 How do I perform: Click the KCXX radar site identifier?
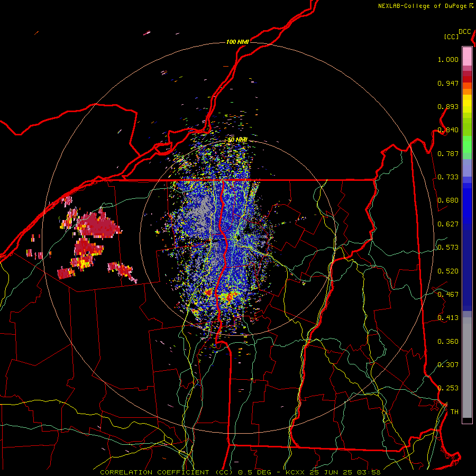(296, 472)
